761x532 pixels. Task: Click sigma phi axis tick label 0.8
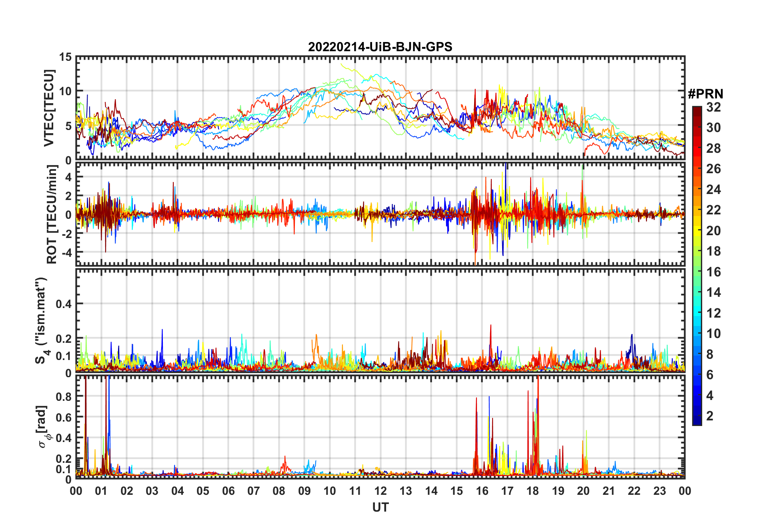click(x=64, y=397)
